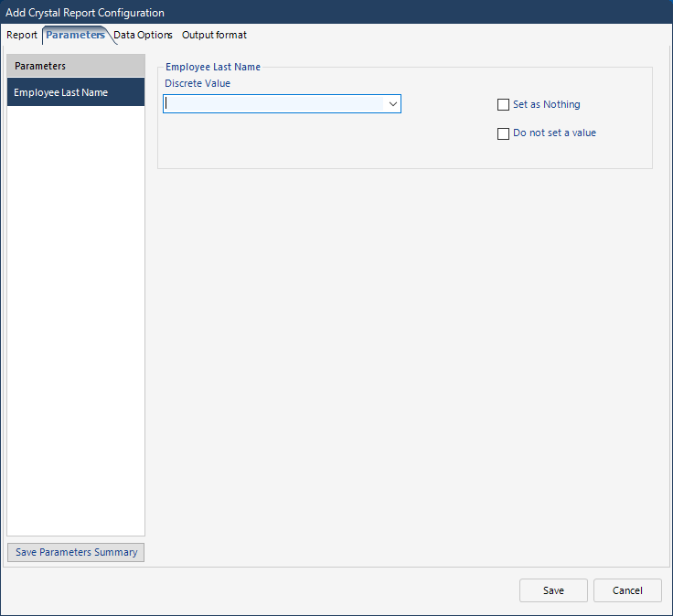The width and height of the screenshot is (673, 616).
Task: Click the Add Crystal Report Configuration title bar
Action: tap(336, 12)
